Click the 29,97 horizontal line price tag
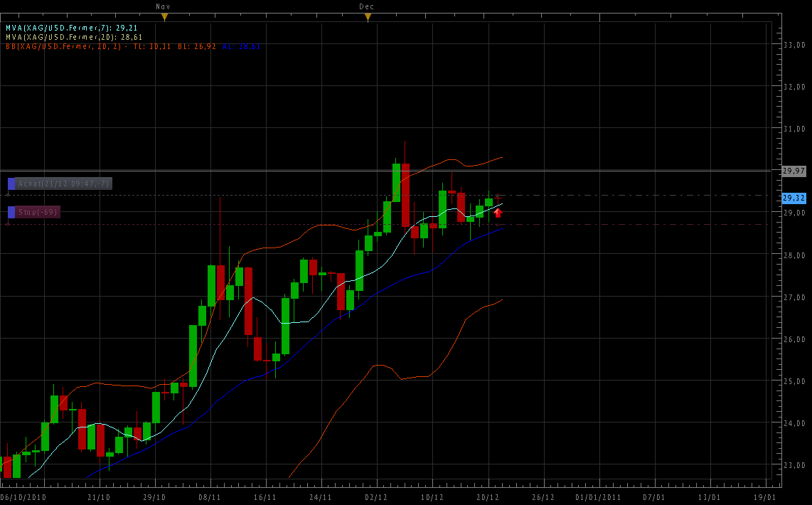The height and width of the screenshot is (505, 812). [794, 171]
